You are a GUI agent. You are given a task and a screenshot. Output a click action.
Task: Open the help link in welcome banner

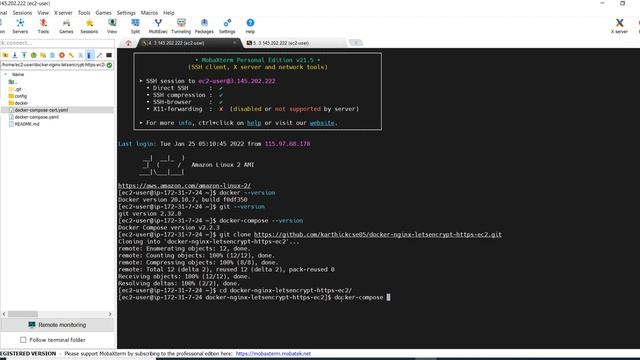254,123
